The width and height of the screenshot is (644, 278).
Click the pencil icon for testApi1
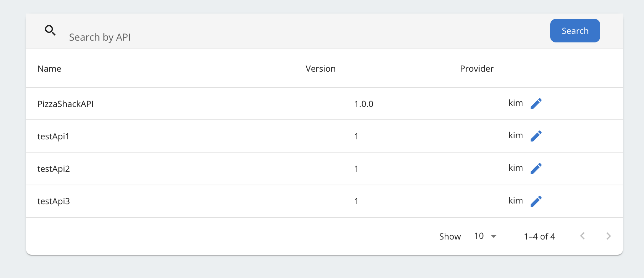coord(536,136)
